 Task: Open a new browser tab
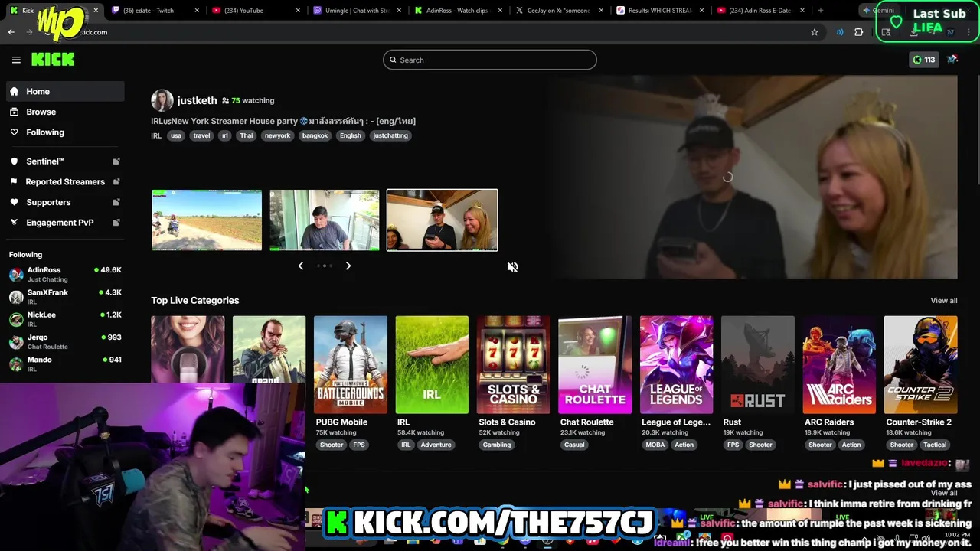point(820,11)
